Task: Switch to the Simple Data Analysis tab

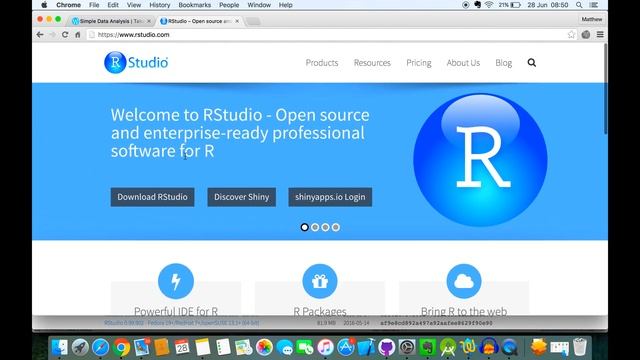Action: (x=111, y=21)
